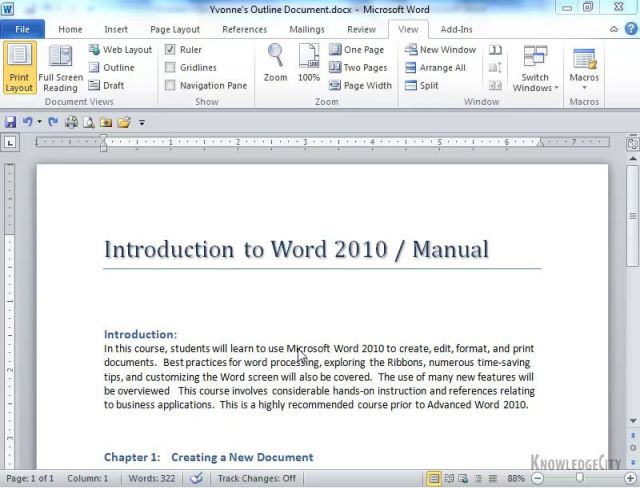Turn on the Navigation Pane checkbox
The image size is (640, 488).
(x=170, y=86)
